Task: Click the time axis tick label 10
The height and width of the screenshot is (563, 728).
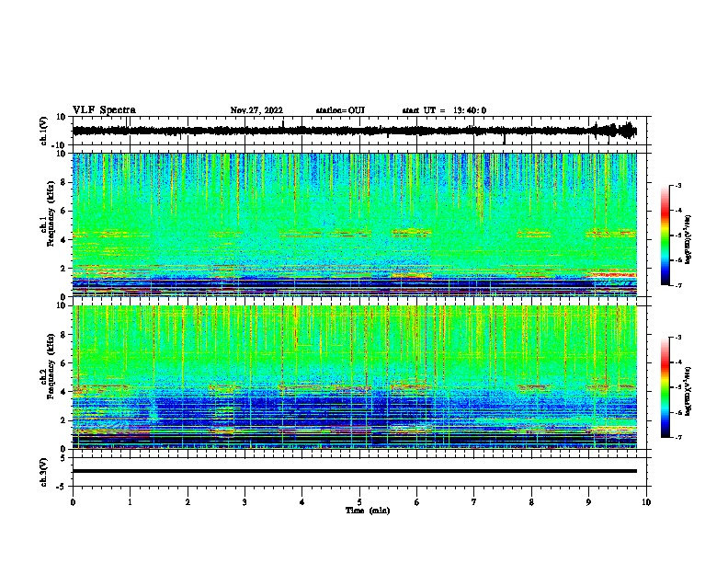Action: pos(646,502)
